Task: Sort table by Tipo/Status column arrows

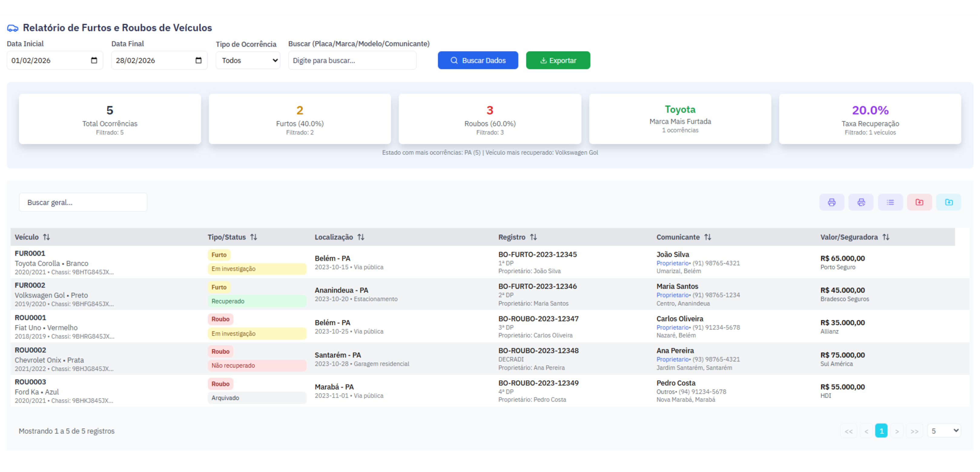Action: tap(254, 237)
